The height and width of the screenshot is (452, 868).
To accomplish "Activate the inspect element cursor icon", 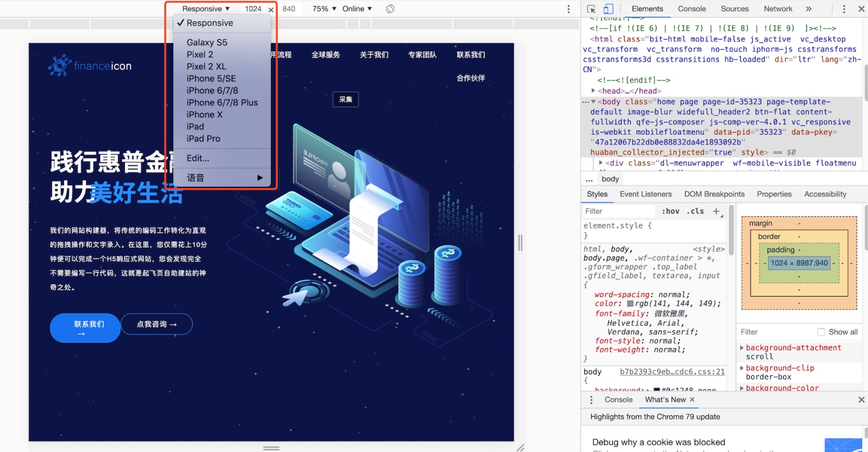I will pyautogui.click(x=591, y=9).
